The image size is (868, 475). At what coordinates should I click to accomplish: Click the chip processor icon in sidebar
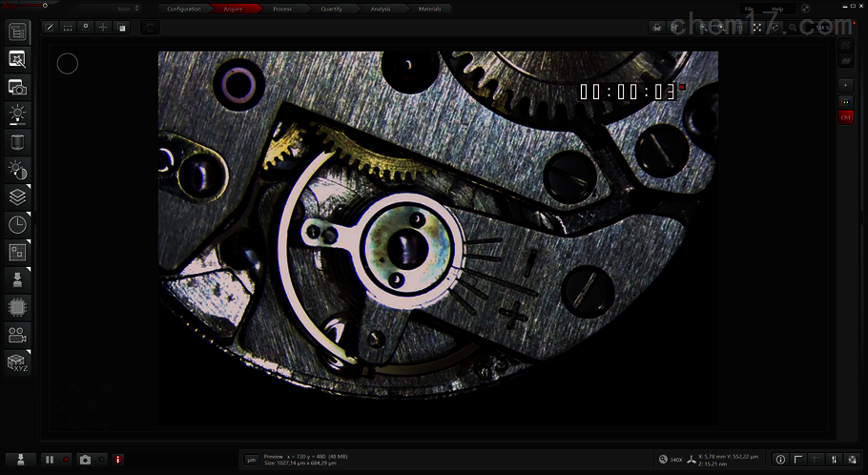coord(17,307)
